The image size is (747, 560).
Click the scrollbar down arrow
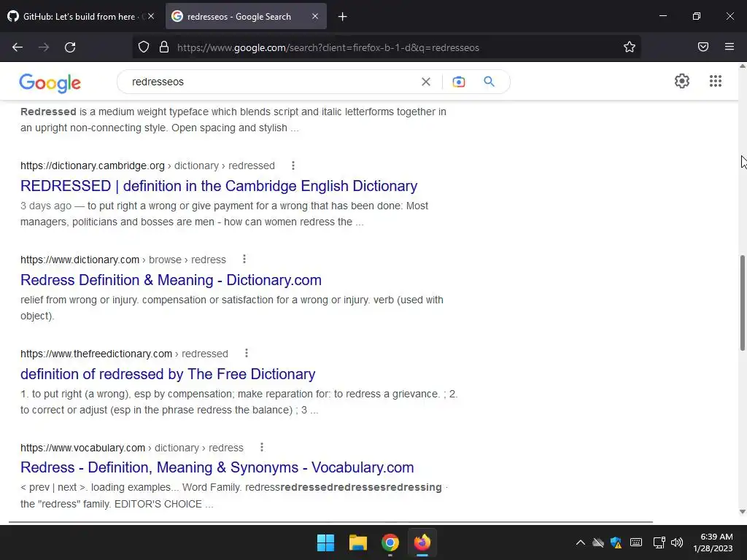click(x=742, y=512)
